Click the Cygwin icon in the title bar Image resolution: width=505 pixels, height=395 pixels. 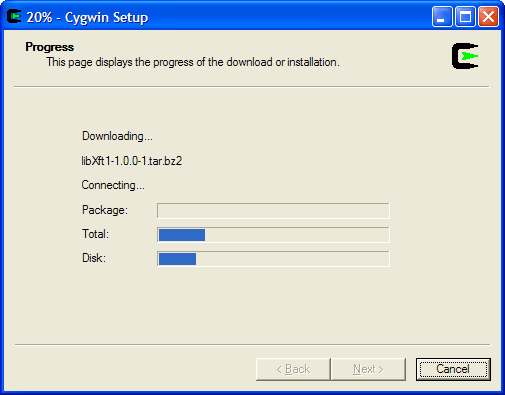[14, 17]
